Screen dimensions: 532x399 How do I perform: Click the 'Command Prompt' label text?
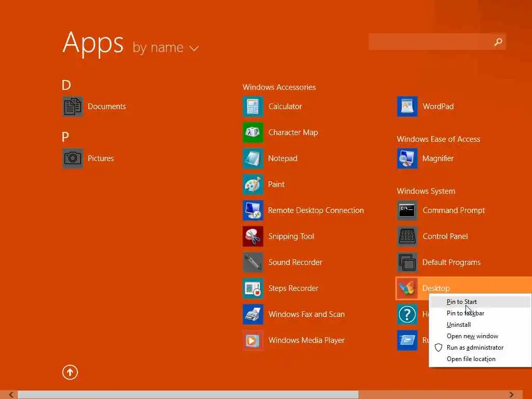click(x=454, y=210)
